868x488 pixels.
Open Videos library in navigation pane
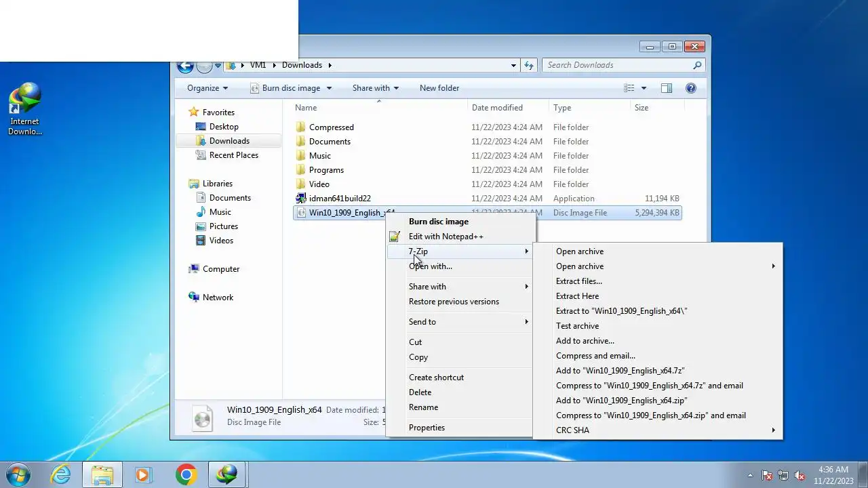coord(221,241)
